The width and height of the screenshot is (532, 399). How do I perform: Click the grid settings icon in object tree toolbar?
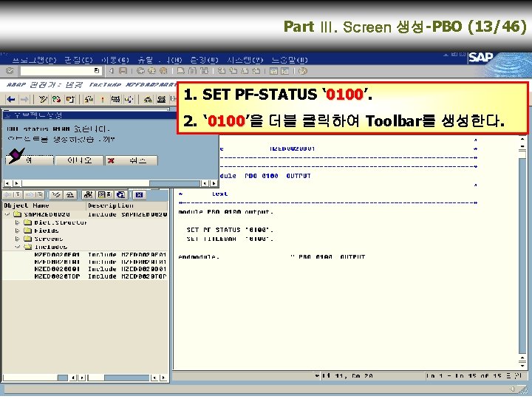click(x=104, y=195)
